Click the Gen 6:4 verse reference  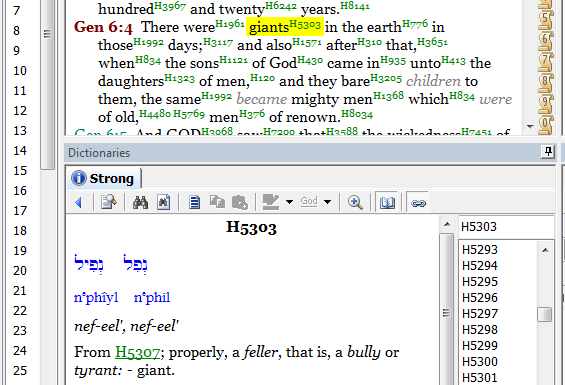(103, 27)
